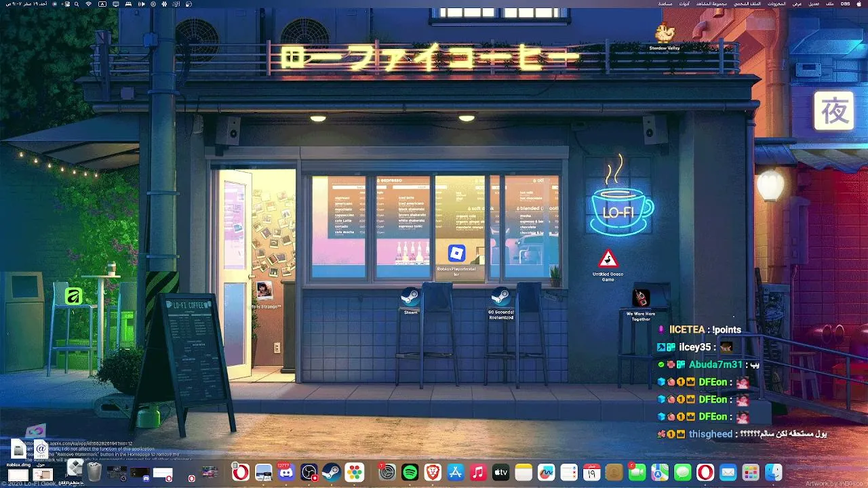Open the ملف (File) menu

(829, 4)
